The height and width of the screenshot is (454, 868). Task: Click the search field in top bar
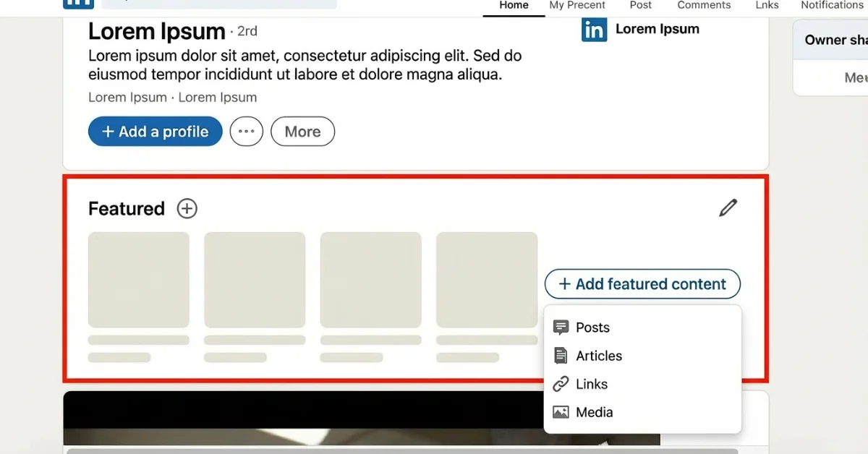click(x=218, y=4)
